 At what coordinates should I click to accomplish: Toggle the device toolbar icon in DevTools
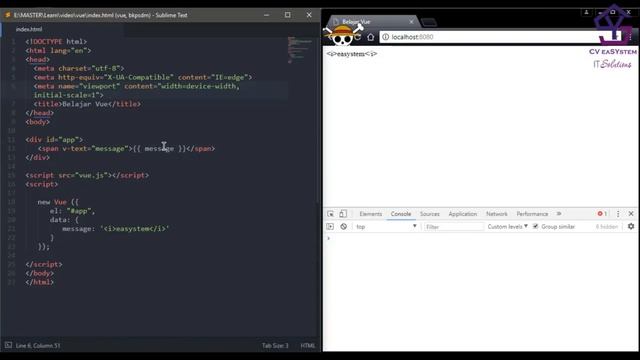tap(343, 214)
